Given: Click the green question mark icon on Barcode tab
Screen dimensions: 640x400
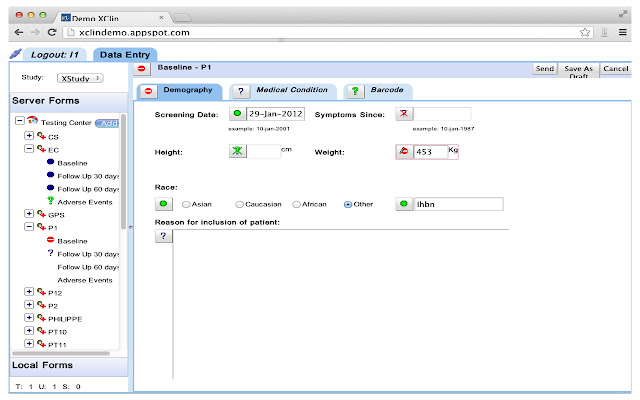Looking at the screenshot, I should (355, 91).
